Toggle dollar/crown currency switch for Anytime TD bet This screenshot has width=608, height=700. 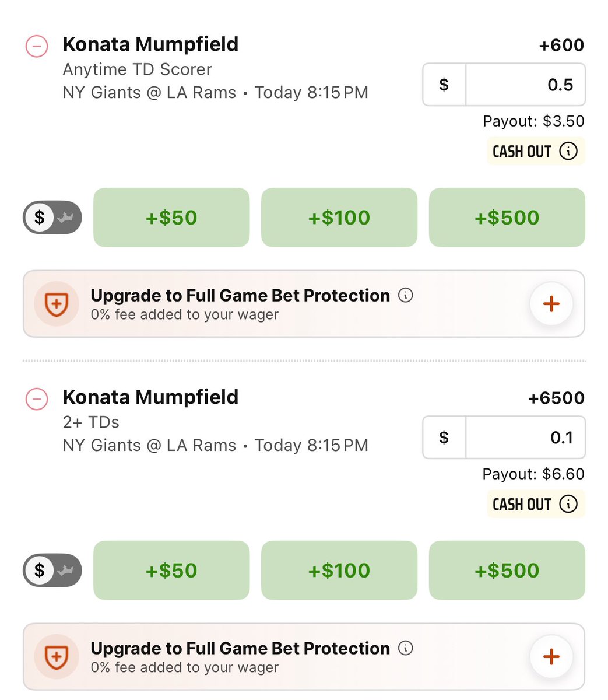click(52, 218)
